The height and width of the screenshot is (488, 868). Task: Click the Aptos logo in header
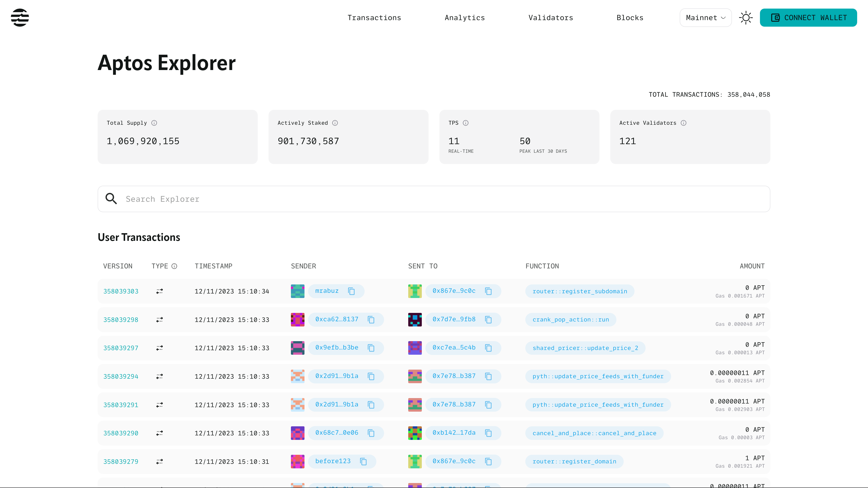point(20,18)
